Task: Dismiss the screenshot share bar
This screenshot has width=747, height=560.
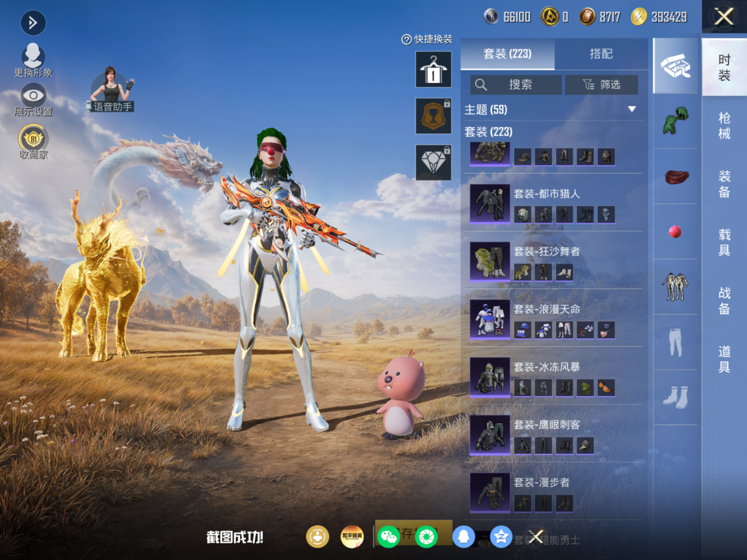Action: [536, 537]
